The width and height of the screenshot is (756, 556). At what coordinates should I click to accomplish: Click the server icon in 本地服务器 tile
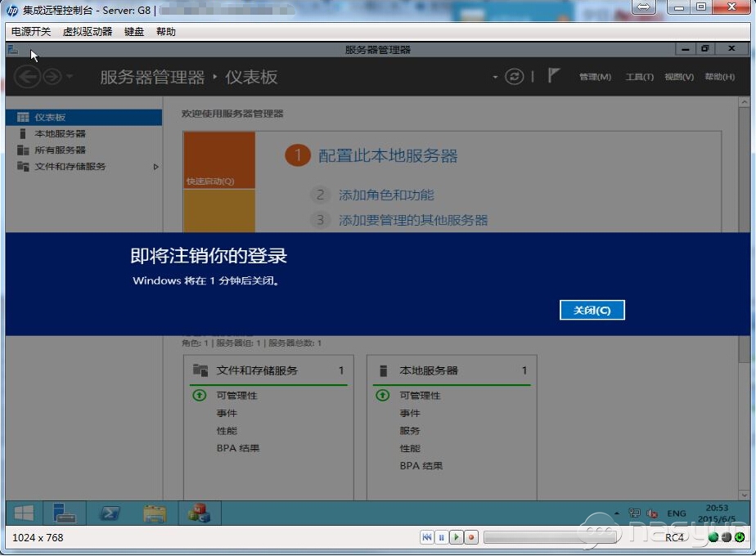click(x=383, y=370)
